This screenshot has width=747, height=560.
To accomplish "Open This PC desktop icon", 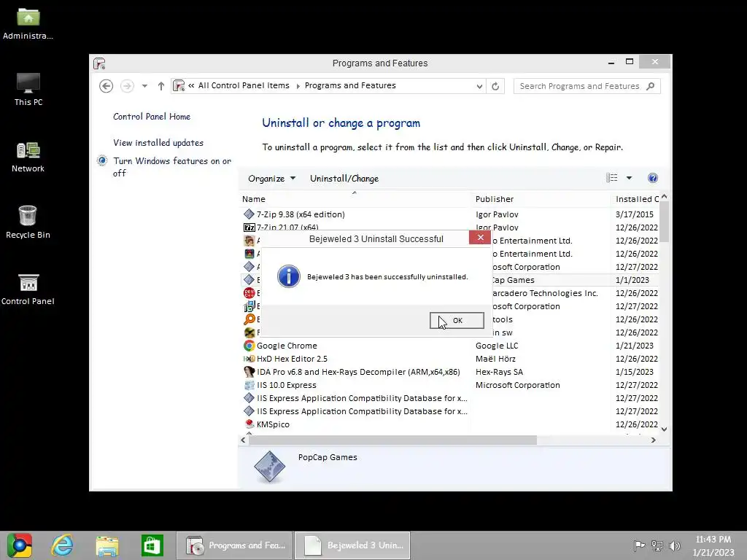I will pyautogui.click(x=28, y=90).
